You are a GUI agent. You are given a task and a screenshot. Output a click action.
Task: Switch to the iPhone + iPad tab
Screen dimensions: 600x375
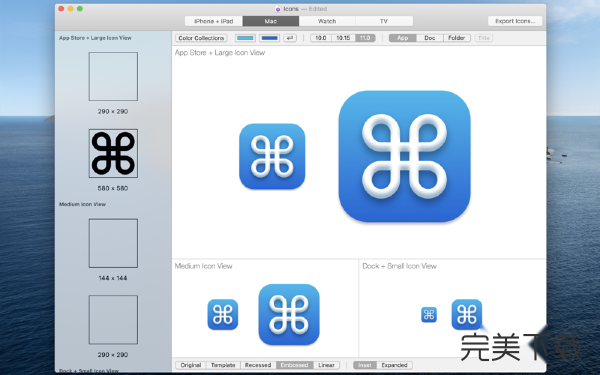[x=214, y=21]
